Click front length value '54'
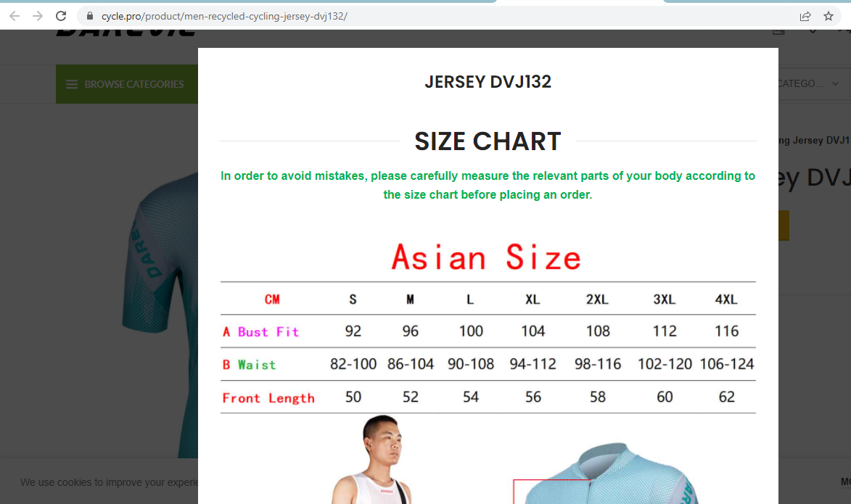Viewport: 851px width, 504px height. click(471, 397)
